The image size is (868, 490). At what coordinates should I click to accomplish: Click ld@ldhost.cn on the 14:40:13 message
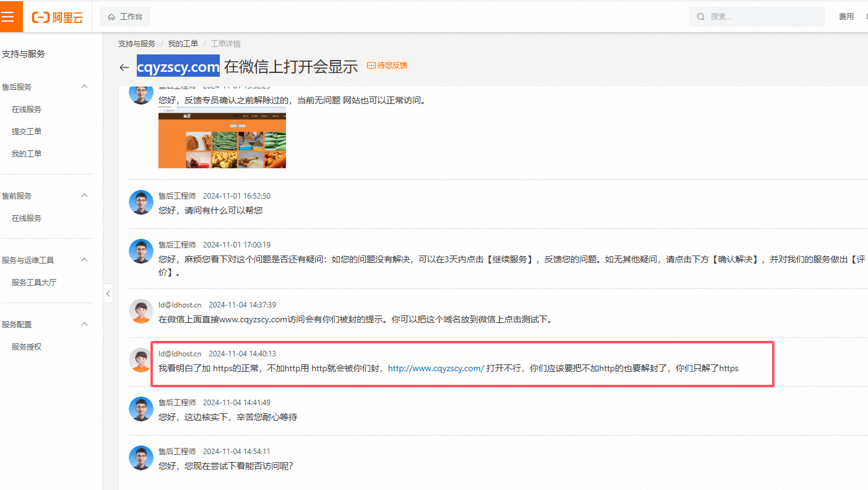(x=180, y=354)
